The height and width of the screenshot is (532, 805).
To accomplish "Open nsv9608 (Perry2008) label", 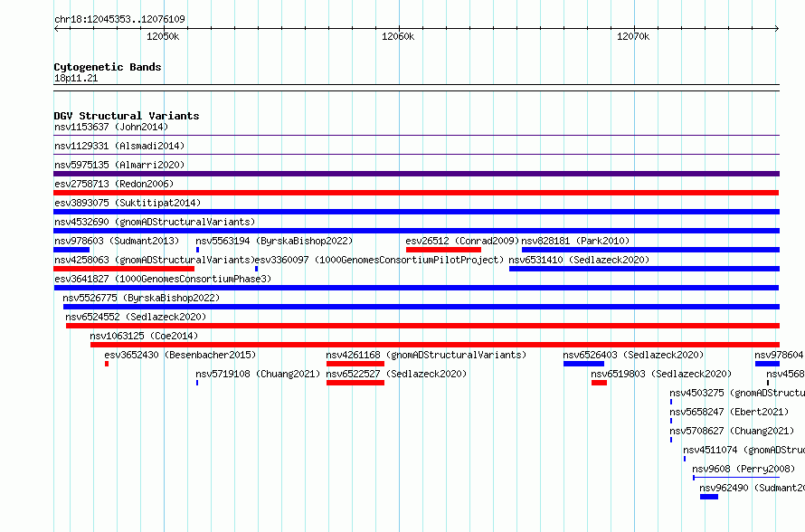I will [743, 469].
